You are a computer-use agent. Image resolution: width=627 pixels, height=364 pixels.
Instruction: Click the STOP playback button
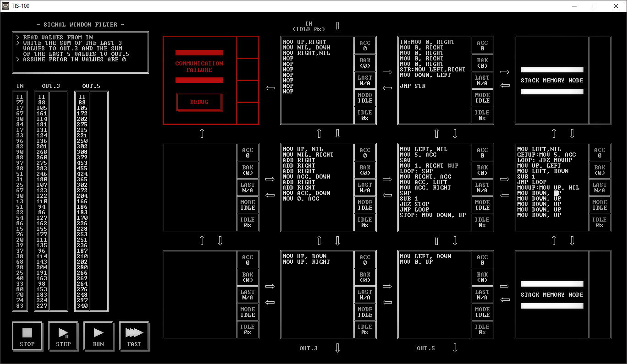(27, 336)
